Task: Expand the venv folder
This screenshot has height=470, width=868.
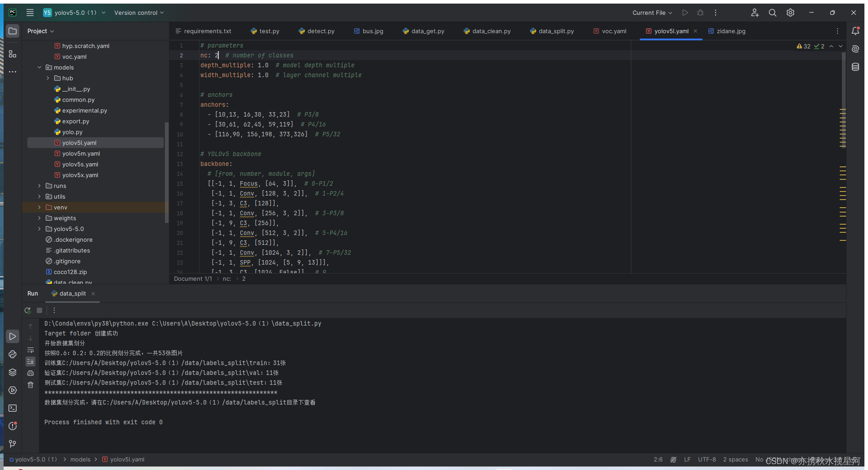Action: [39, 207]
